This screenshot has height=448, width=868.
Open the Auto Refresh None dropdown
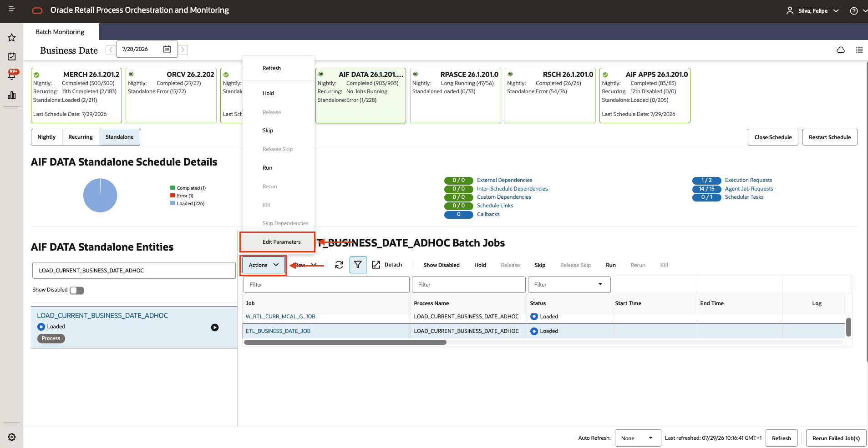tap(638, 438)
